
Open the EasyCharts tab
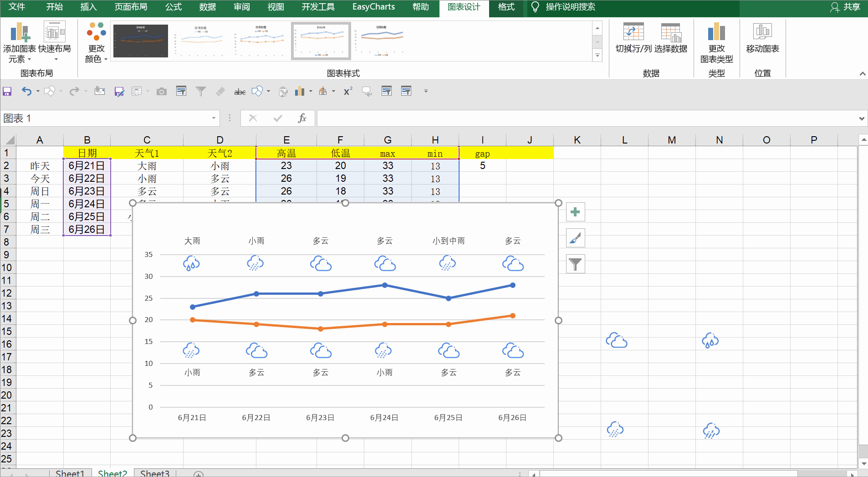(373, 7)
